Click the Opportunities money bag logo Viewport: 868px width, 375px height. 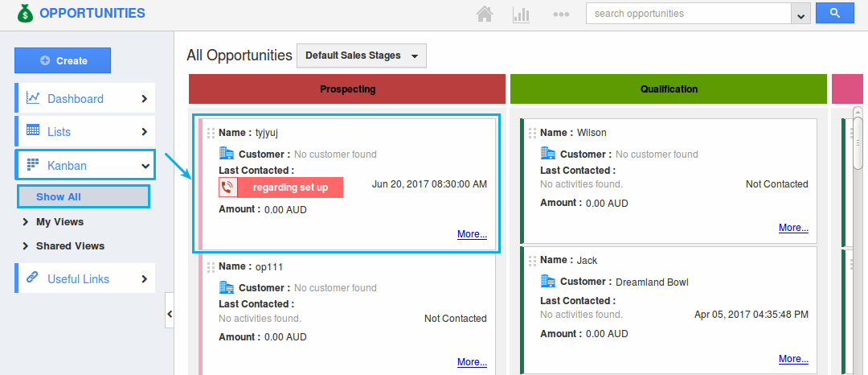tap(26, 14)
